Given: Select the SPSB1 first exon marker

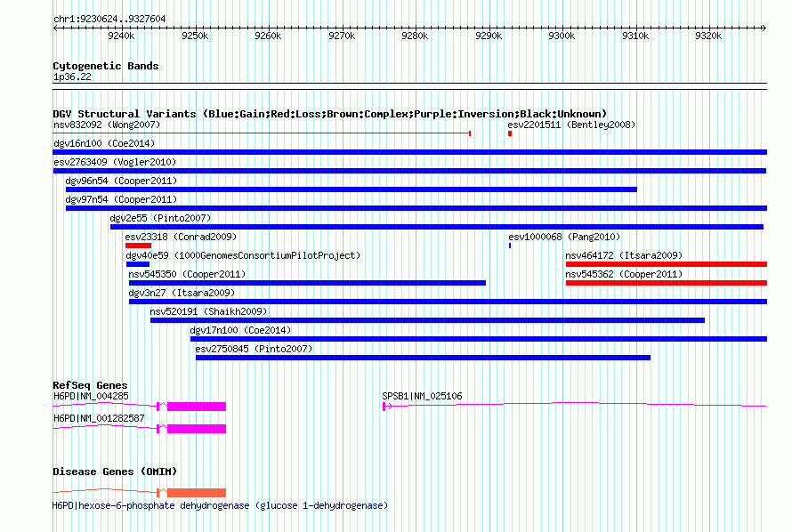Looking at the screenshot, I should click(x=384, y=407).
